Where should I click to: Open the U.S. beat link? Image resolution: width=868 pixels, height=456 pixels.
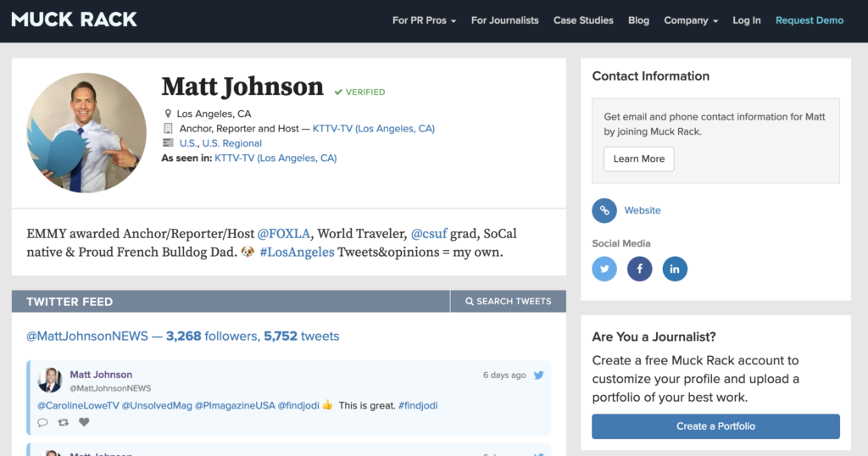[188, 143]
